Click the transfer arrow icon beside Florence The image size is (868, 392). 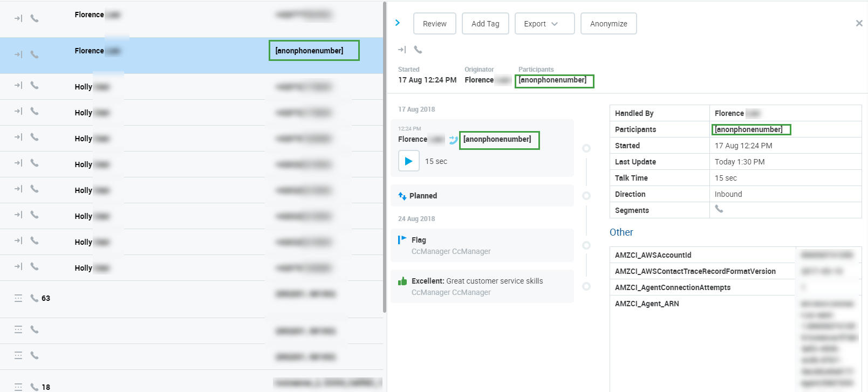point(453,140)
